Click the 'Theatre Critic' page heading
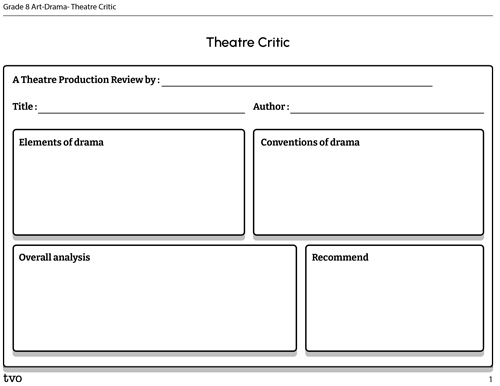 click(x=248, y=42)
